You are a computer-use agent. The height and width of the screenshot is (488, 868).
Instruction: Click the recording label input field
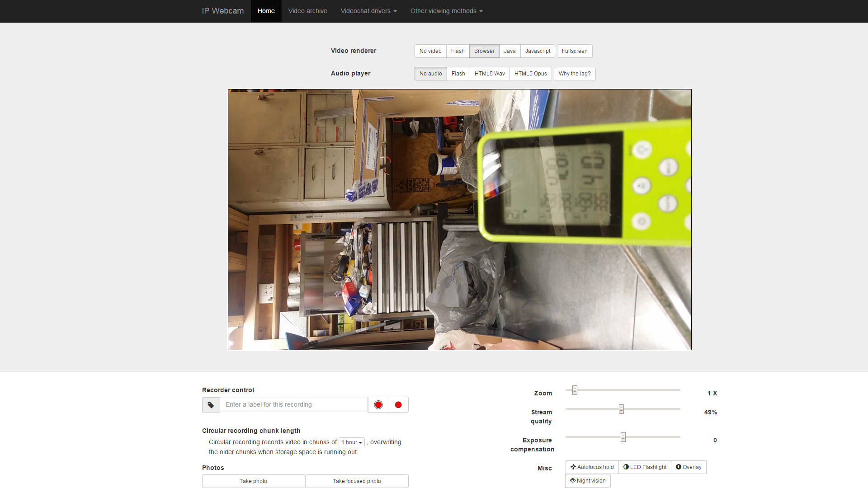(294, 405)
